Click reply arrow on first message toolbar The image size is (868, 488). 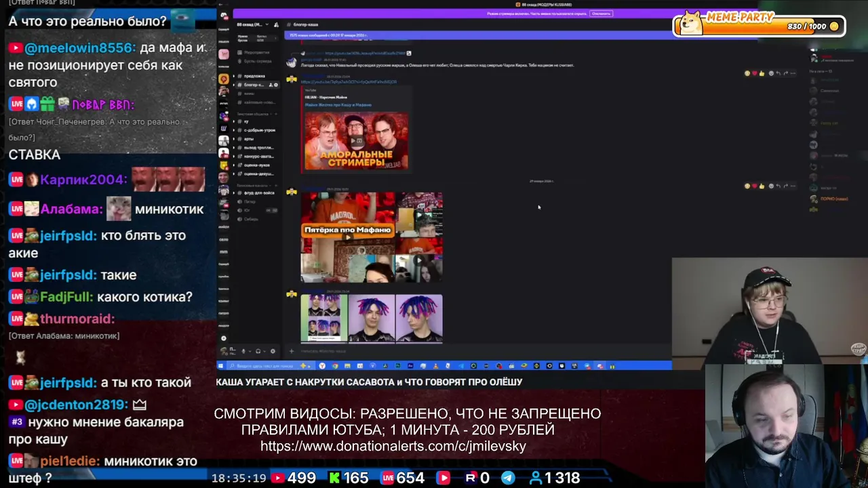[x=778, y=73]
